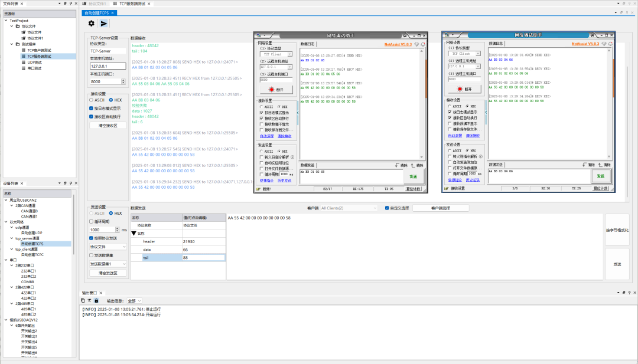Select 自动创建TCPC in device list
Image resolution: width=638 pixels, height=364 pixels.
[32, 255]
